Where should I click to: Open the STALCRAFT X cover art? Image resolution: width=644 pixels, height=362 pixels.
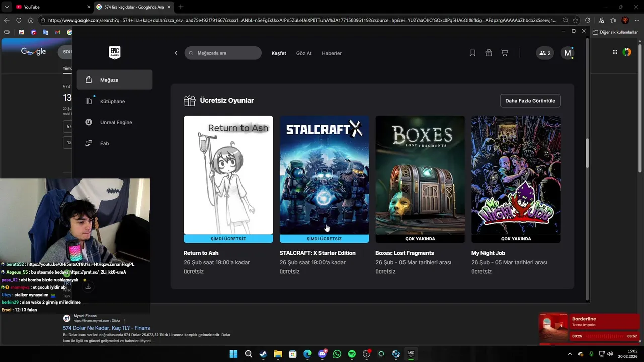(324, 175)
